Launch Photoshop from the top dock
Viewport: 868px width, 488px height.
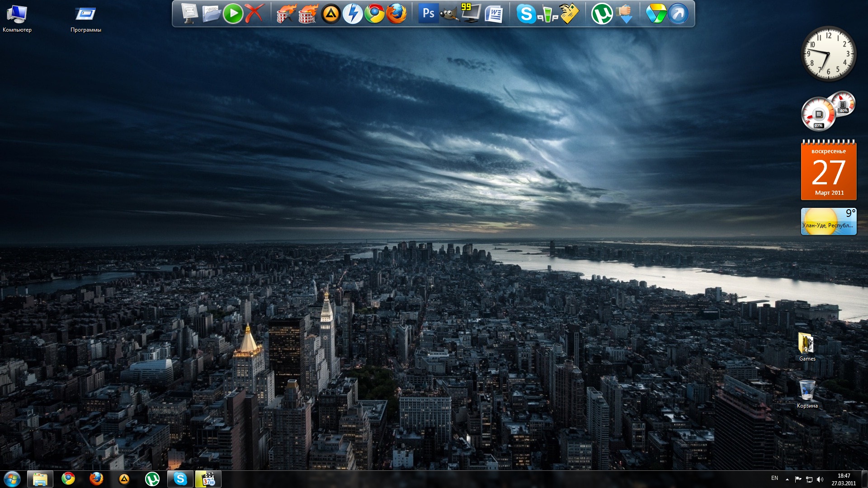click(x=428, y=14)
